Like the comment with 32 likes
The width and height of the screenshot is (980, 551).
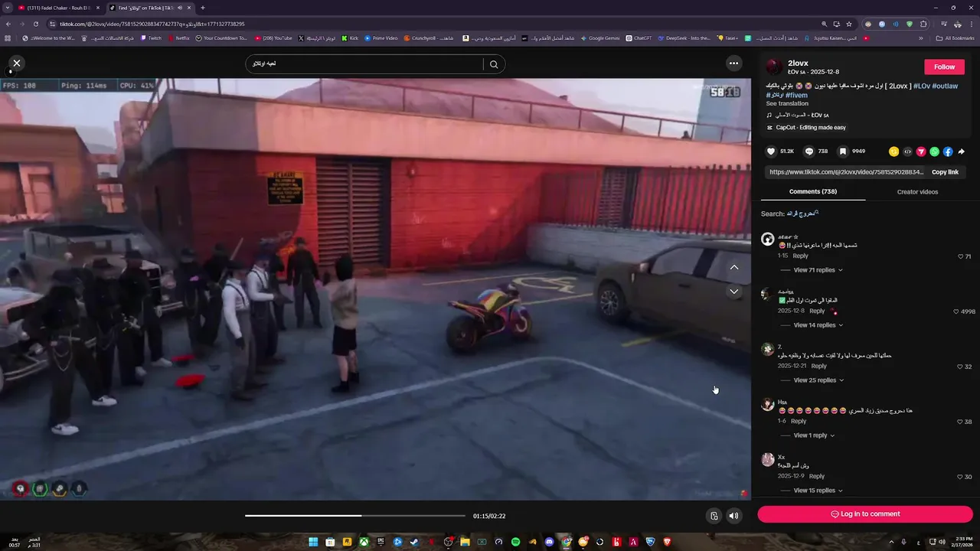click(960, 367)
